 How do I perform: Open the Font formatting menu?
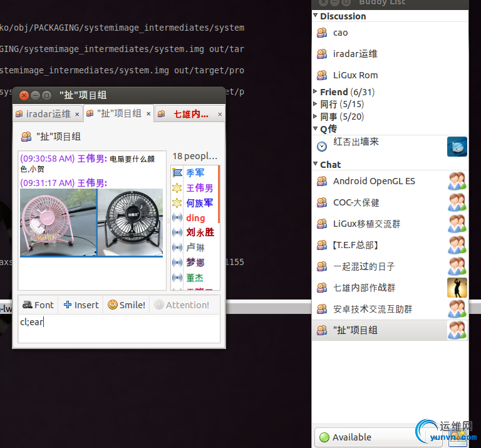38,305
